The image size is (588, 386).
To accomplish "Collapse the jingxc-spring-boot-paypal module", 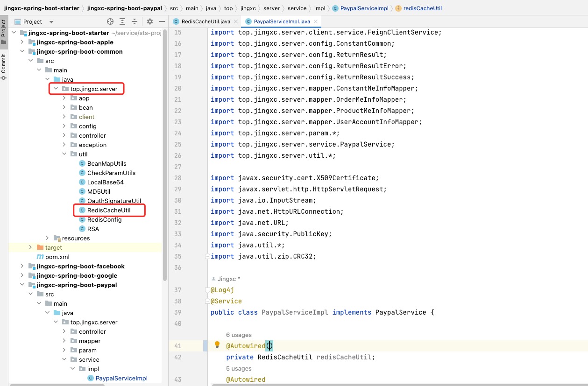I will tap(22, 285).
